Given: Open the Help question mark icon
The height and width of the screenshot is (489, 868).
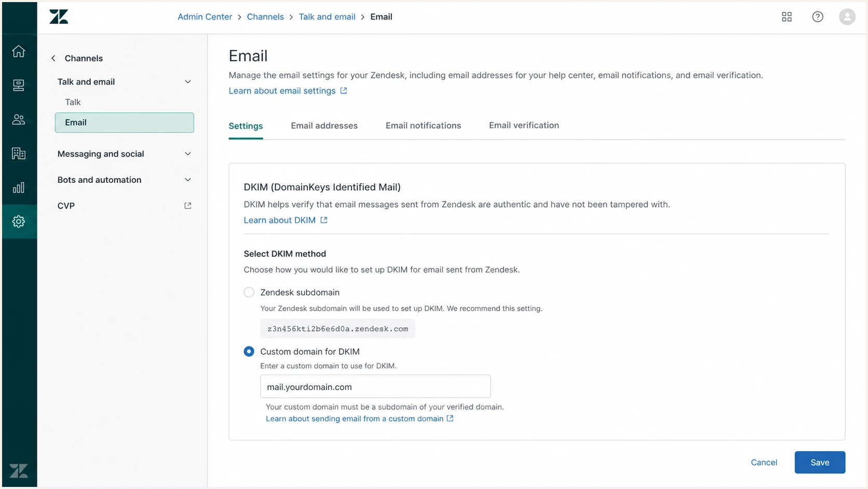Looking at the screenshot, I should pos(818,17).
